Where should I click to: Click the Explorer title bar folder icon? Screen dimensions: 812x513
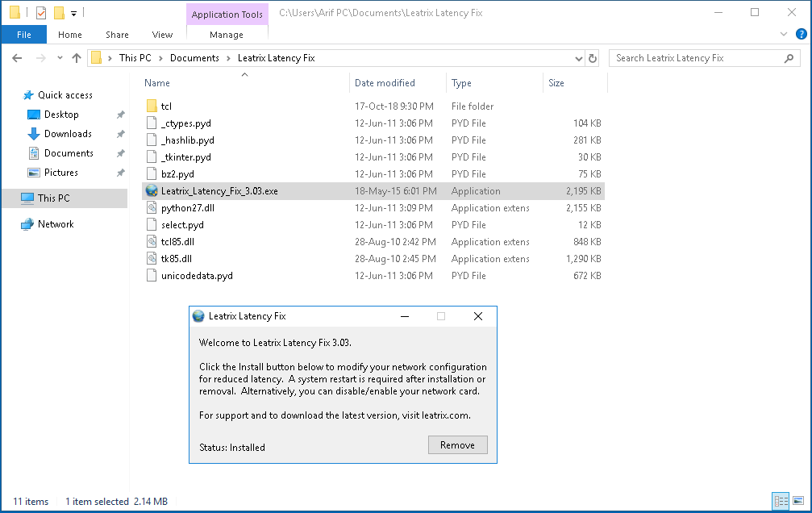coord(15,12)
